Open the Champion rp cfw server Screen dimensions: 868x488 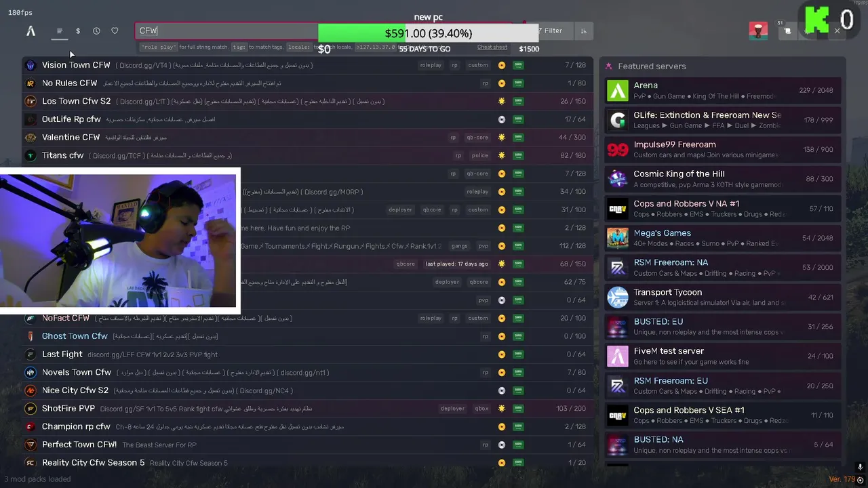(x=307, y=426)
